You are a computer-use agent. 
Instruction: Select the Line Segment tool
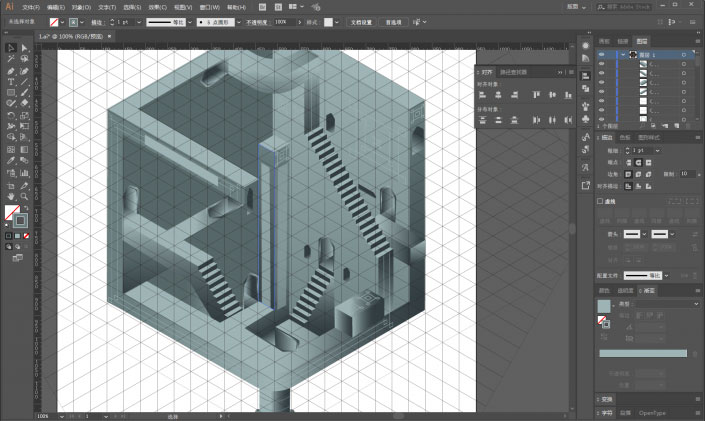[24, 82]
